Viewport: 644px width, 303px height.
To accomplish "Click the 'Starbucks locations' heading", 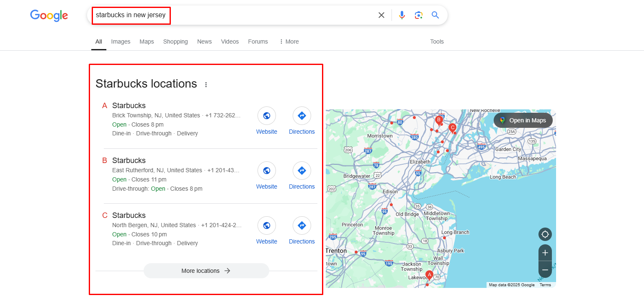I will tap(146, 84).
